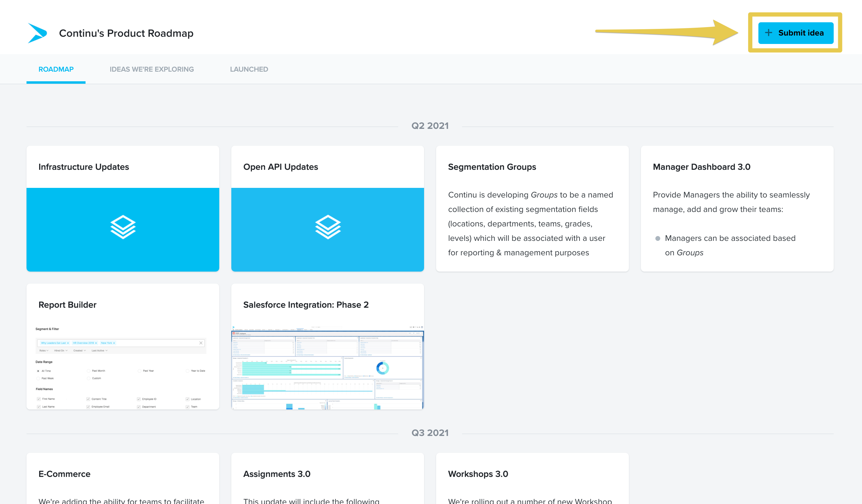The width and height of the screenshot is (862, 504).
Task: Click the layers icon on Open API Updates
Action: click(328, 227)
